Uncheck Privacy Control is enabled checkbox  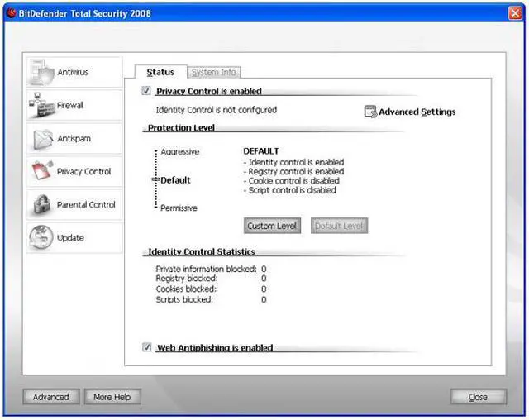pos(147,91)
